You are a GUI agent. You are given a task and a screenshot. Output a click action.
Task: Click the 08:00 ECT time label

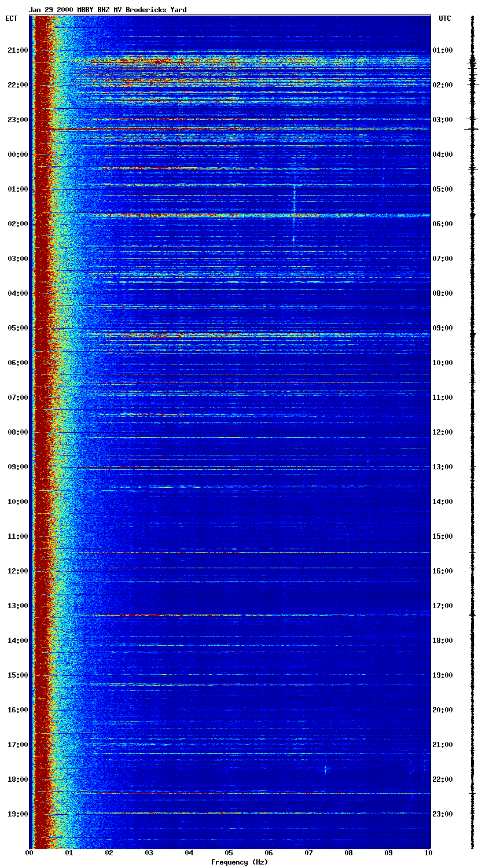tap(18, 432)
